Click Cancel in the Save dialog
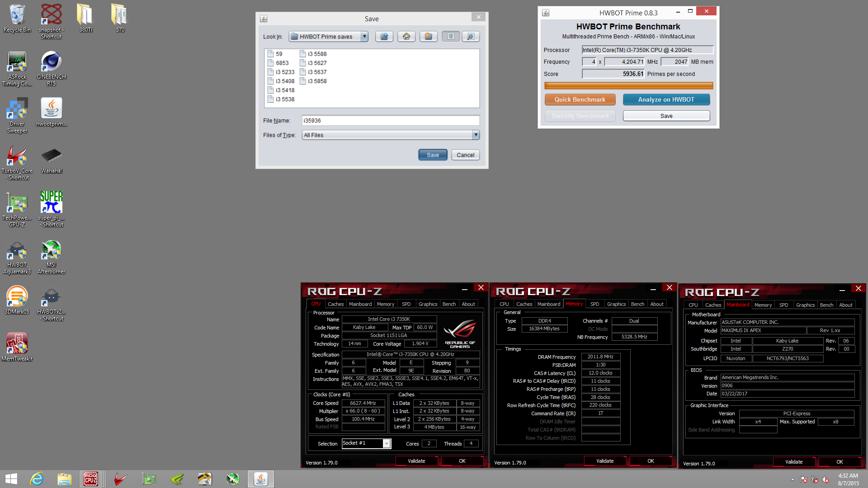 pos(465,155)
